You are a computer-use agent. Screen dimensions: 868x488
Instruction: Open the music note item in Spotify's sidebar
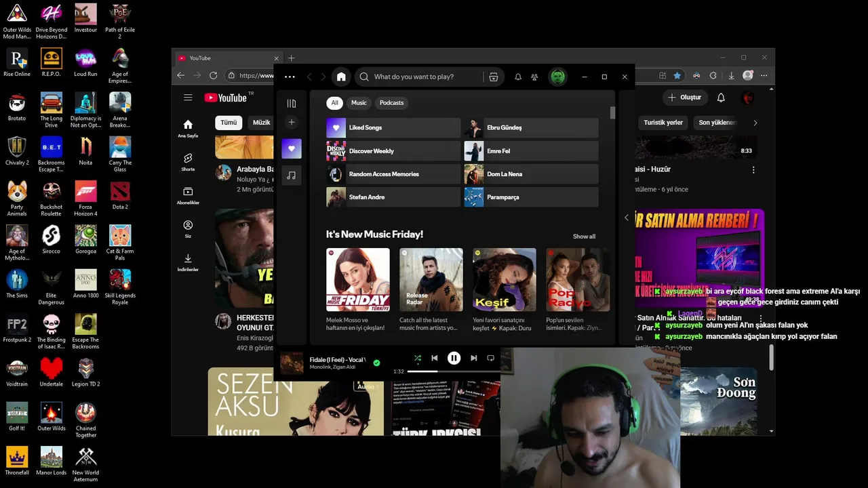[x=292, y=176]
